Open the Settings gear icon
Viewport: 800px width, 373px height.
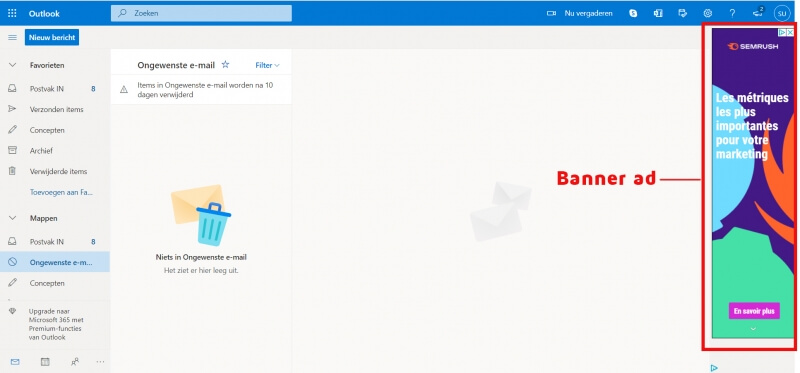(708, 13)
